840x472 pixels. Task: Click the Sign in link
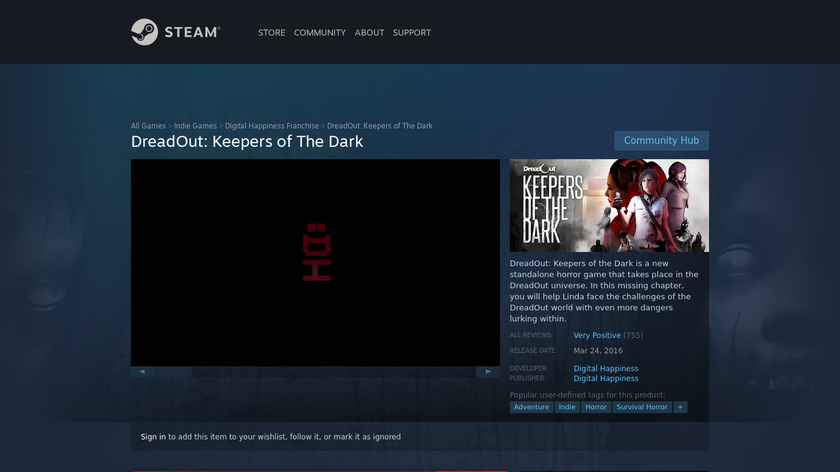click(153, 437)
